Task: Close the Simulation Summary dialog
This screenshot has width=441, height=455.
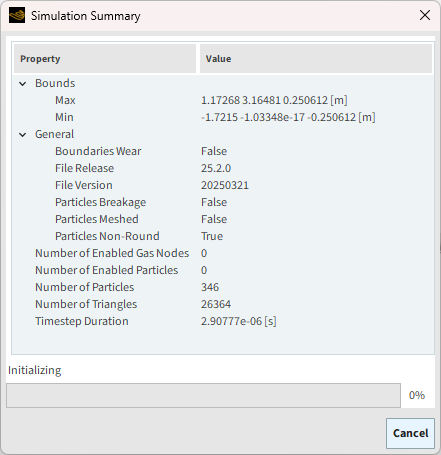Action: tap(425, 15)
